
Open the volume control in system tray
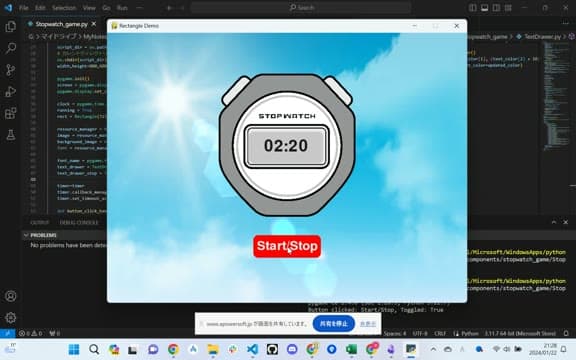pyautogui.click(x=507, y=349)
